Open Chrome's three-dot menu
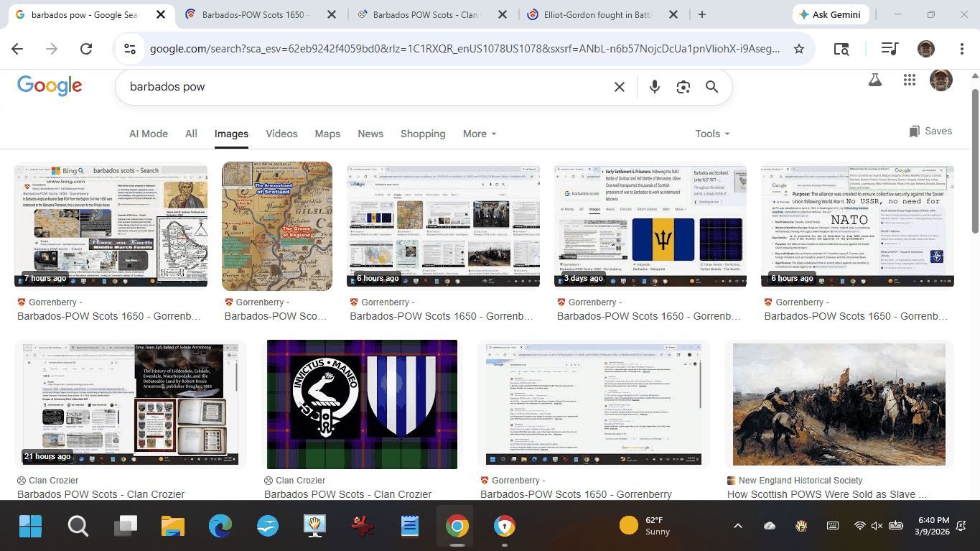This screenshot has width=980, height=551. pyautogui.click(x=961, y=49)
